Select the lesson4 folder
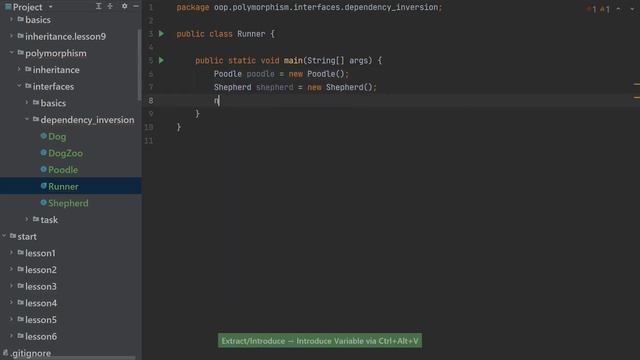The height and width of the screenshot is (360, 640). coord(41,303)
